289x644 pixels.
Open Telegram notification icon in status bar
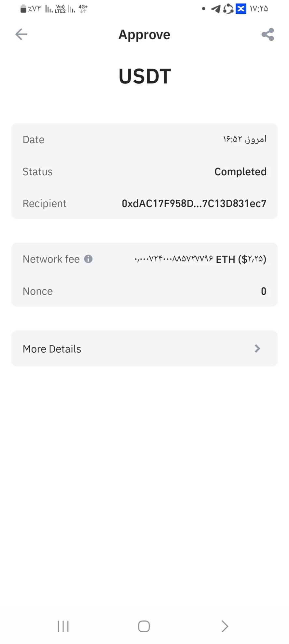click(x=216, y=9)
